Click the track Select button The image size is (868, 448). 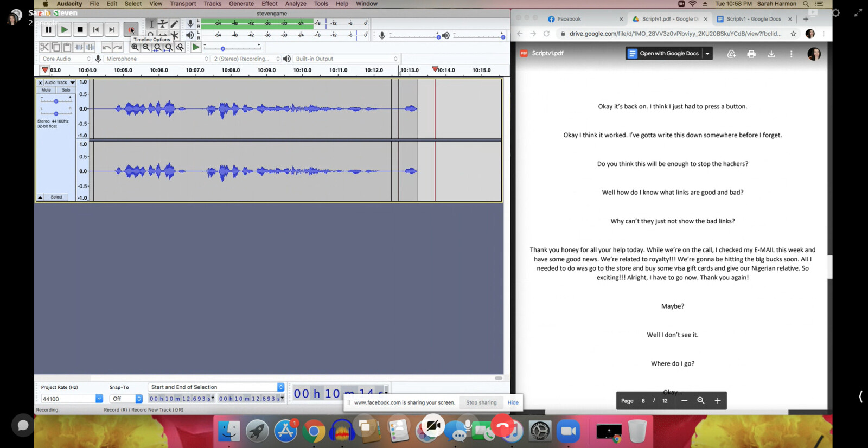pos(56,197)
